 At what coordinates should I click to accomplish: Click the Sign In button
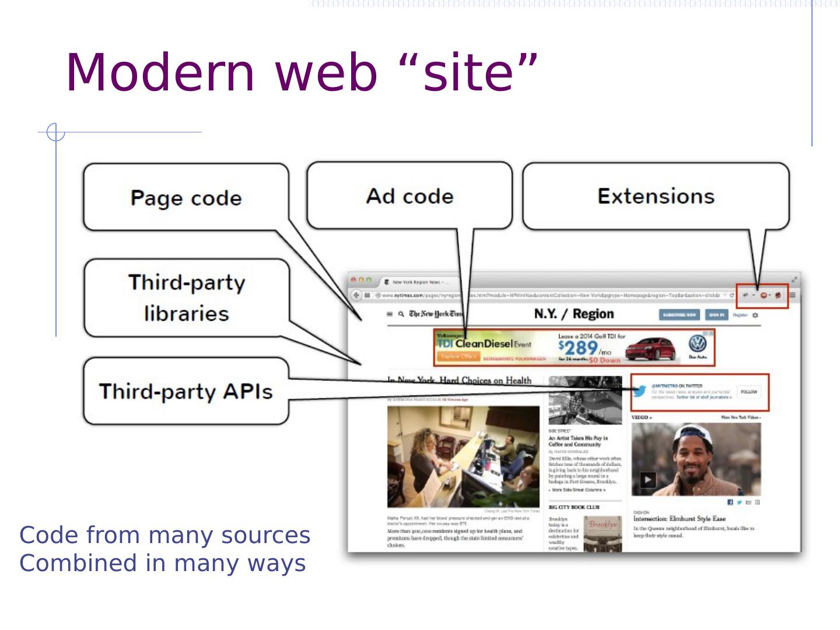coord(716,314)
